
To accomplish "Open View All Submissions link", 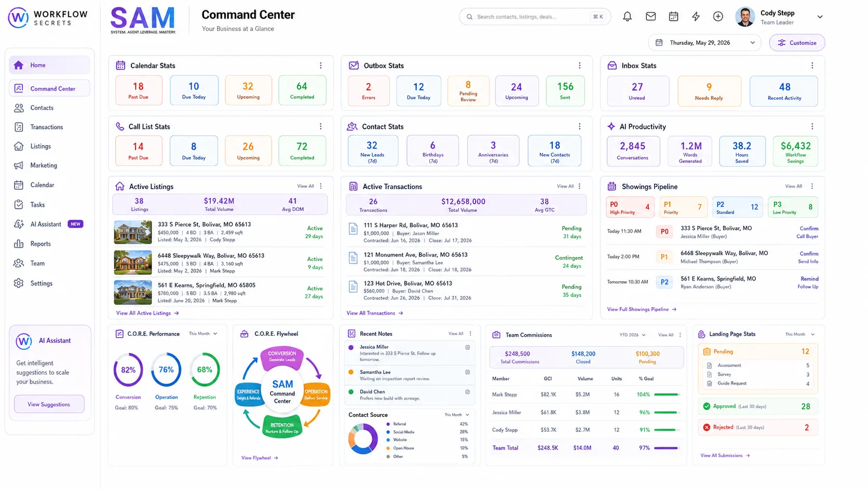I will click(725, 455).
